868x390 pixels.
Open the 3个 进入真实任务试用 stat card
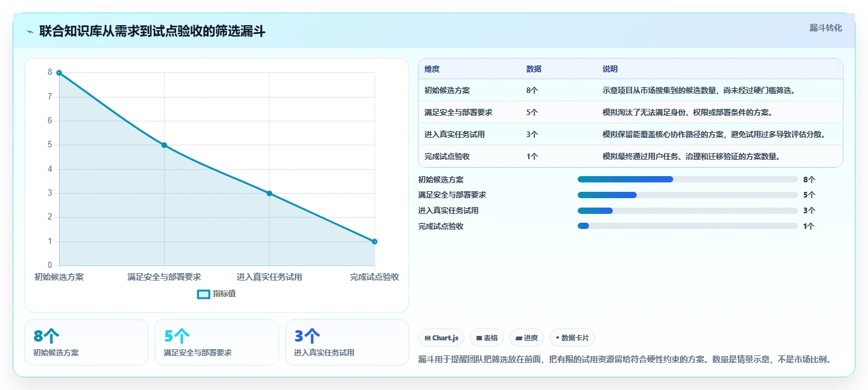click(347, 342)
